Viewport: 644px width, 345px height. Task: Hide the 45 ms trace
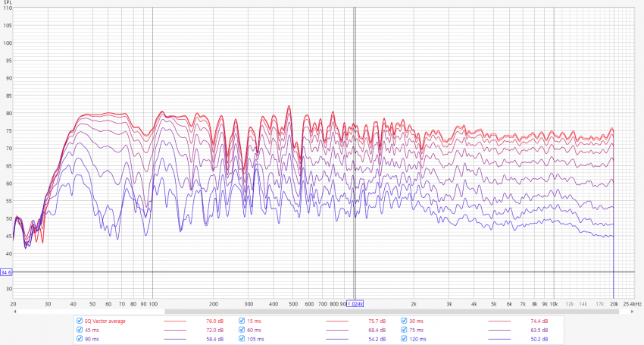(80, 330)
